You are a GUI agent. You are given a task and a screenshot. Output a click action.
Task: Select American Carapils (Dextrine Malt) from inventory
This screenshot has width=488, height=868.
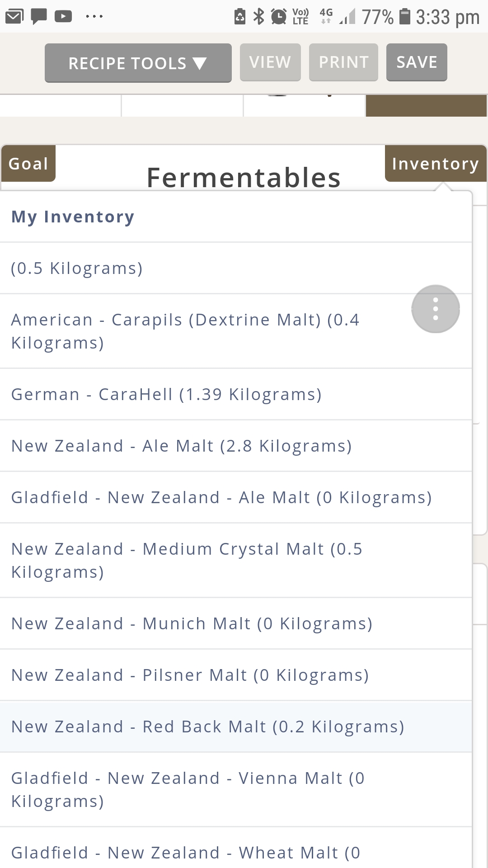[x=185, y=331]
